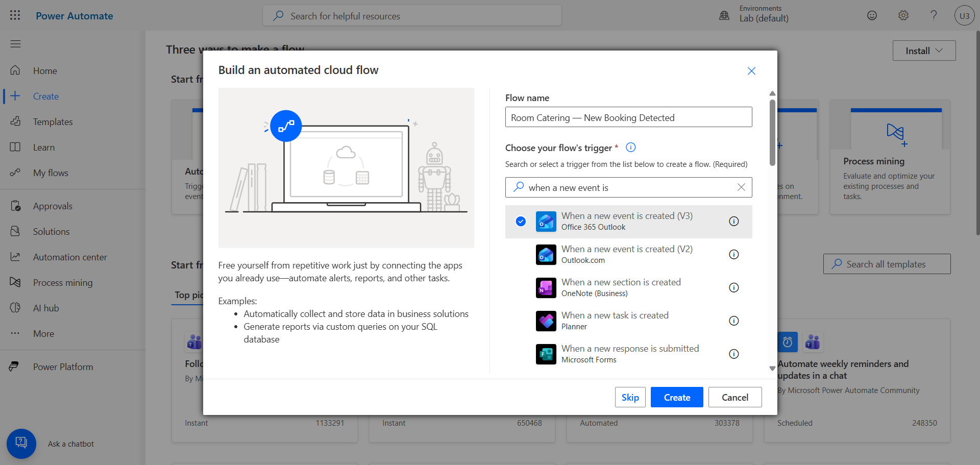Screen dimensions: 980x465
Task: Show info for OneNote new section trigger
Action: pyautogui.click(x=733, y=287)
